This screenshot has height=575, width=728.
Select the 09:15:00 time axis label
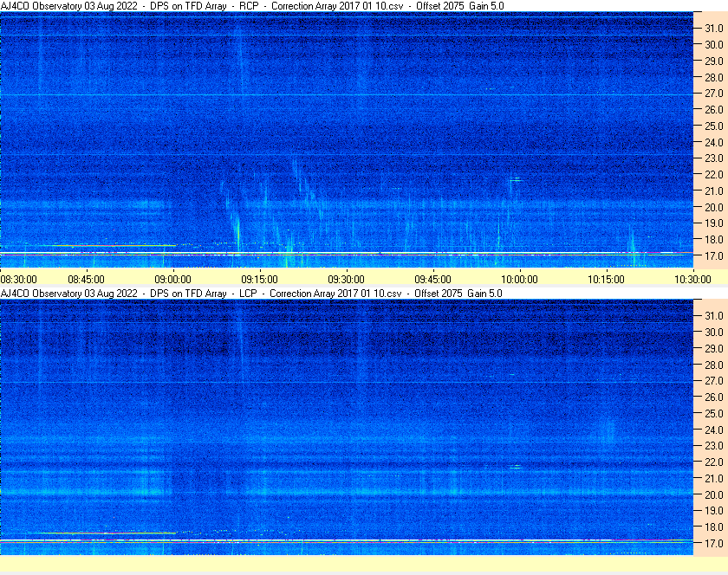[259, 280]
